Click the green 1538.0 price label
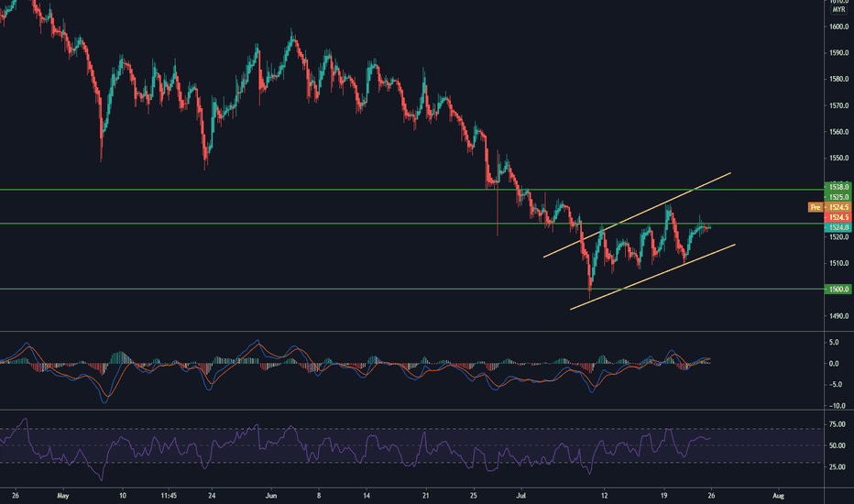Image resolution: width=854 pixels, height=504 pixels. tap(838, 187)
